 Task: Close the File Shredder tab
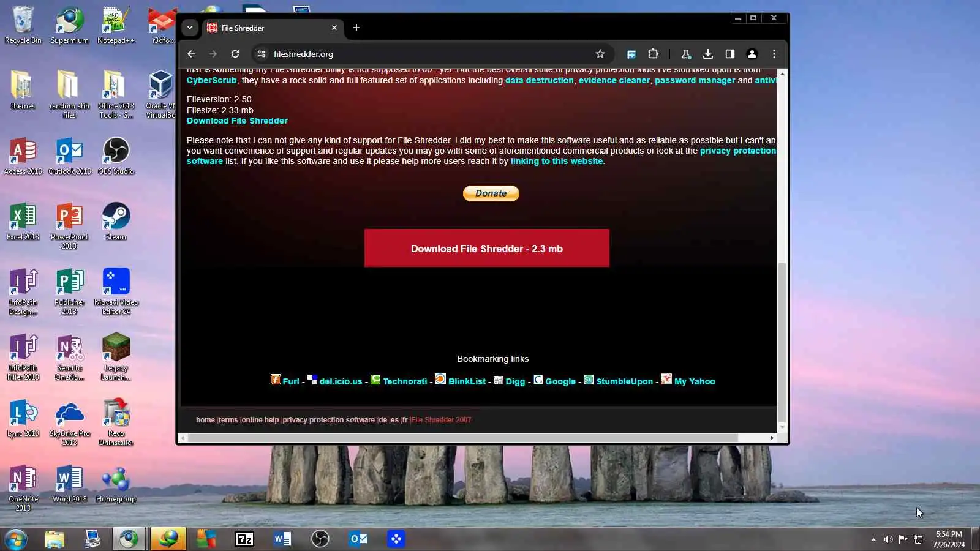tap(334, 28)
